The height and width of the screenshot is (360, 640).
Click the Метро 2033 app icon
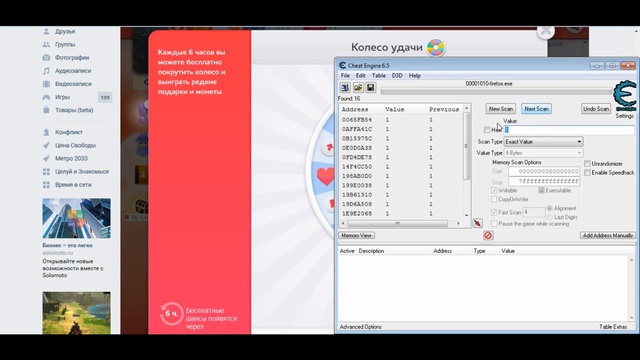47,158
